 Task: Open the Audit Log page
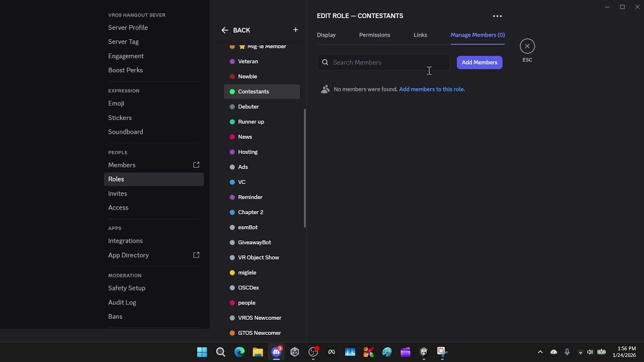[154, 302]
